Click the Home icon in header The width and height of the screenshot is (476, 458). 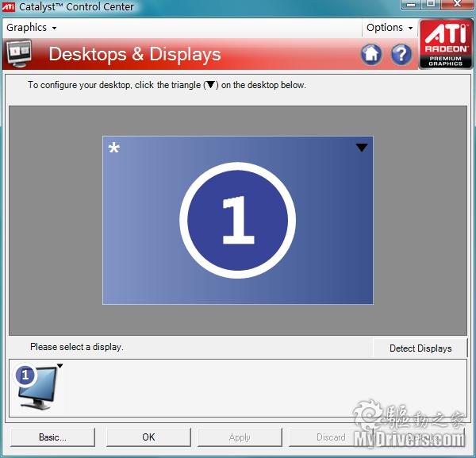point(371,54)
